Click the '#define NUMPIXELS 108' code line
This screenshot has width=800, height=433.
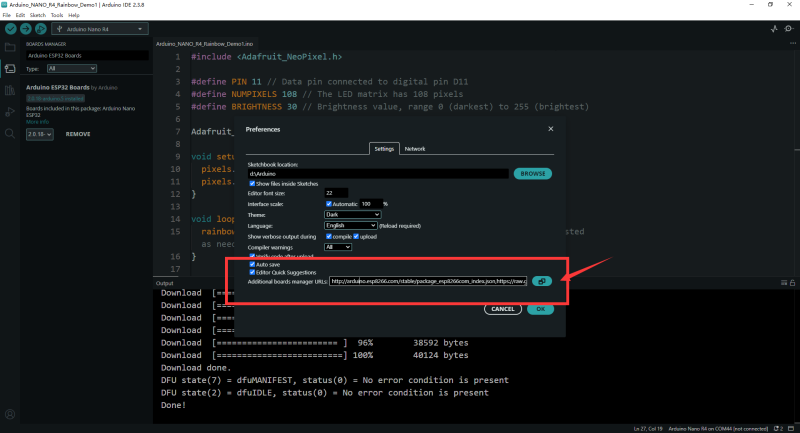(327, 94)
